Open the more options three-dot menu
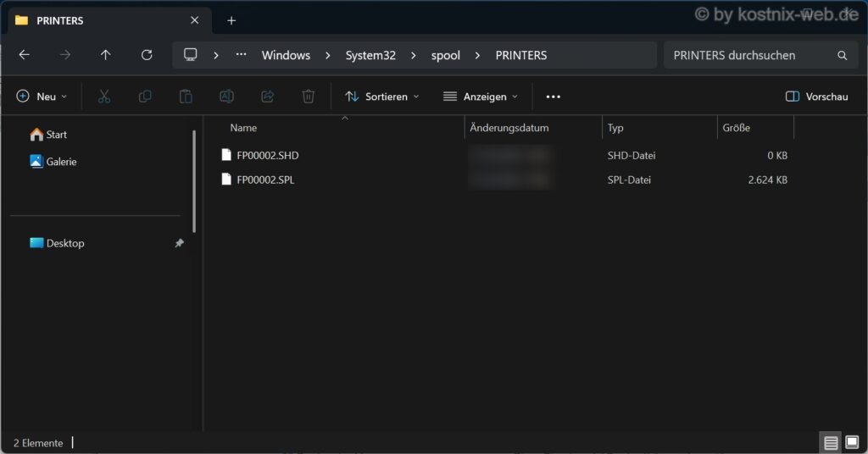Viewport: 868px width, 454px height. pyautogui.click(x=553, y=97)
